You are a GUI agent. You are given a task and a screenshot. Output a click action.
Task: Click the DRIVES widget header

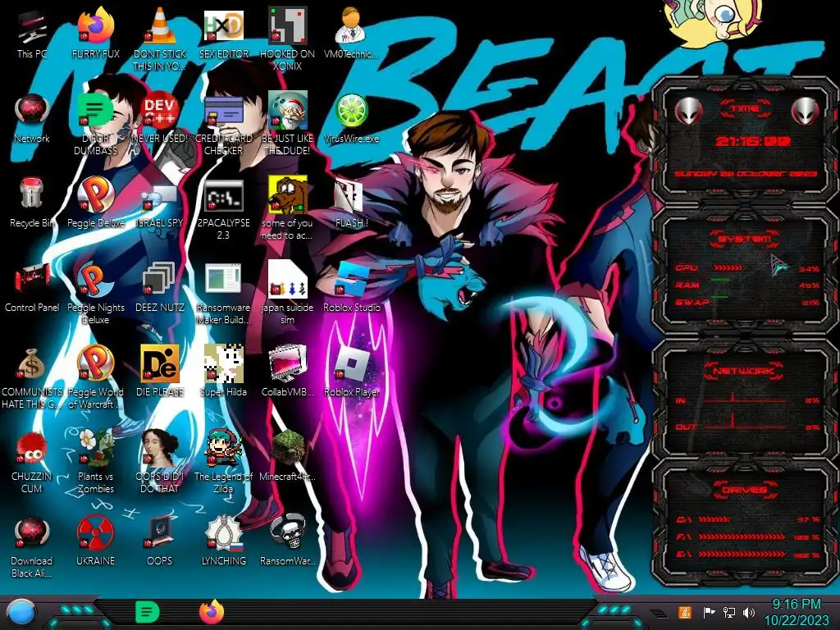(x=745, y=490)
